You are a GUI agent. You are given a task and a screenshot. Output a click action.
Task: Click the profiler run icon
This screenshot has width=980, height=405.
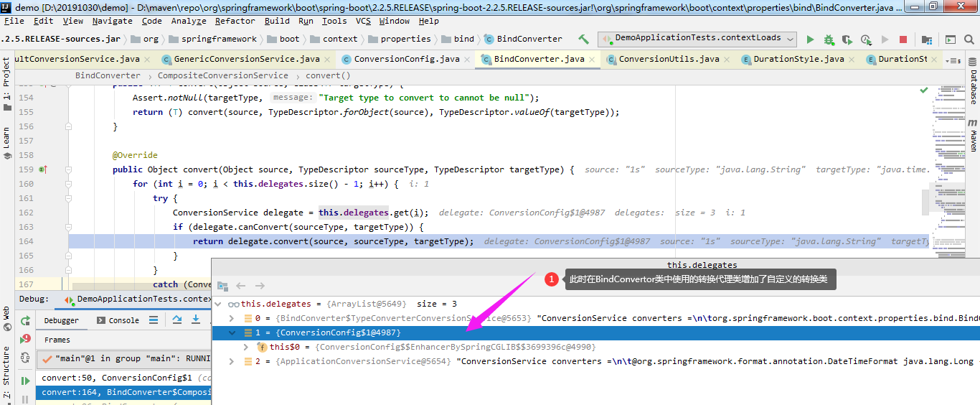pos(866,39)
